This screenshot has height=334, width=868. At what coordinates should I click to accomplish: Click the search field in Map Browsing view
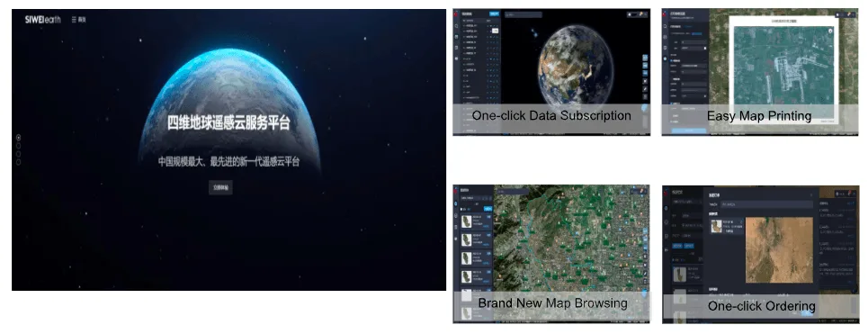(x=513, y=191)
